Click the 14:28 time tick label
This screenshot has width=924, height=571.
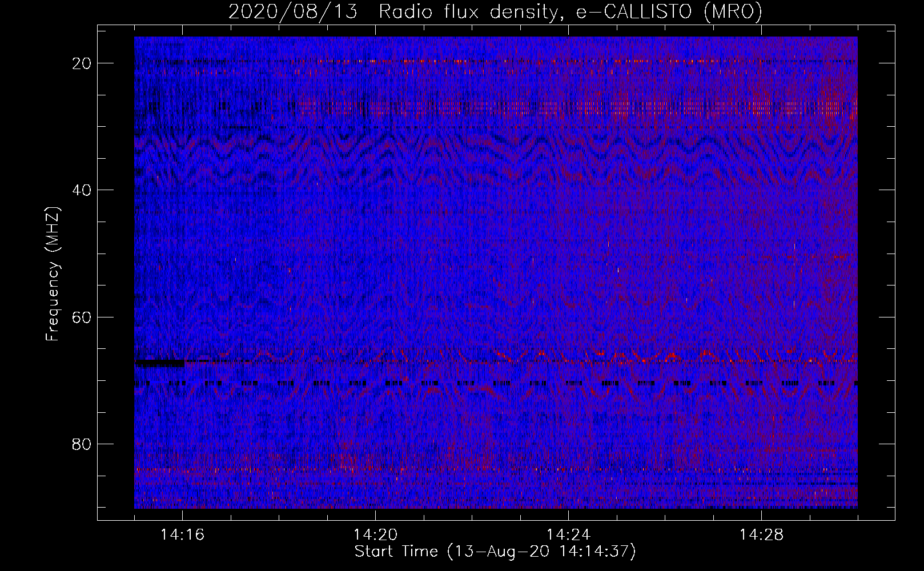pos(761,535)
